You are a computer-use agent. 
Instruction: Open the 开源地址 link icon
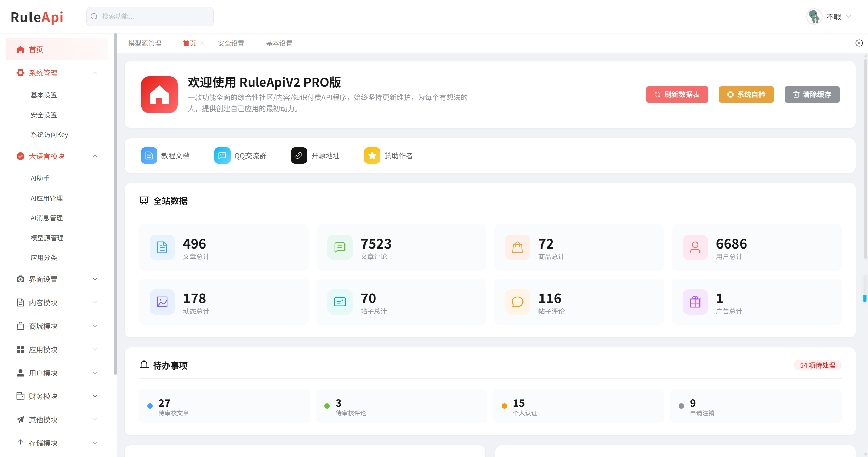point(299,156)
